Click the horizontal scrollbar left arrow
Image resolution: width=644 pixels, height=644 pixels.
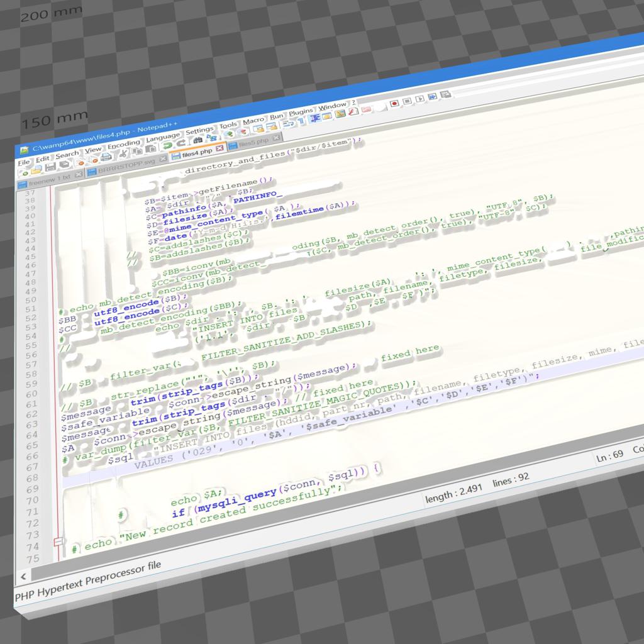(x=23, y=577)
